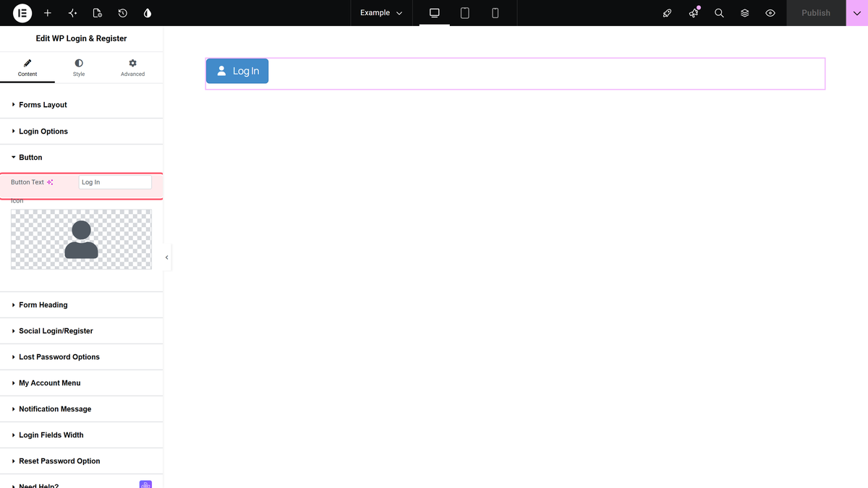Switch to the Style tab
The height and width of the screenshot is (488, 868).
tap(79, 68)
